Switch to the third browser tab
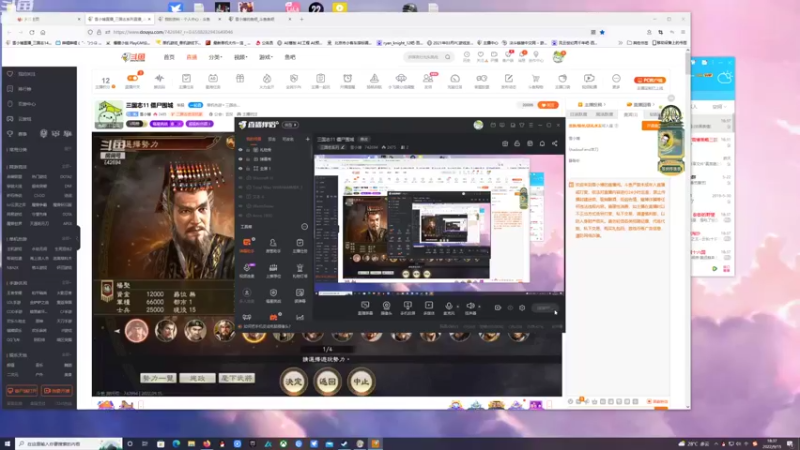The image size is (800, 450). tap(189, 19)
